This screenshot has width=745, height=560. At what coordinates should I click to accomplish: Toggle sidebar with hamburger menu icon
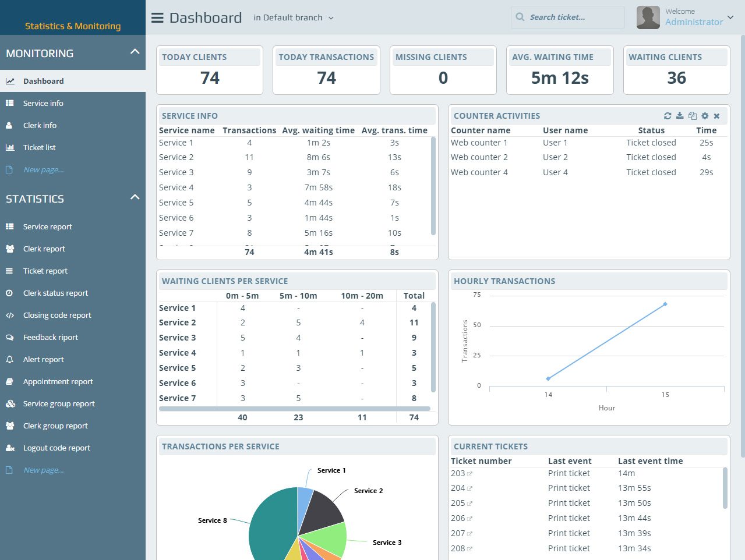click(157, 17)
